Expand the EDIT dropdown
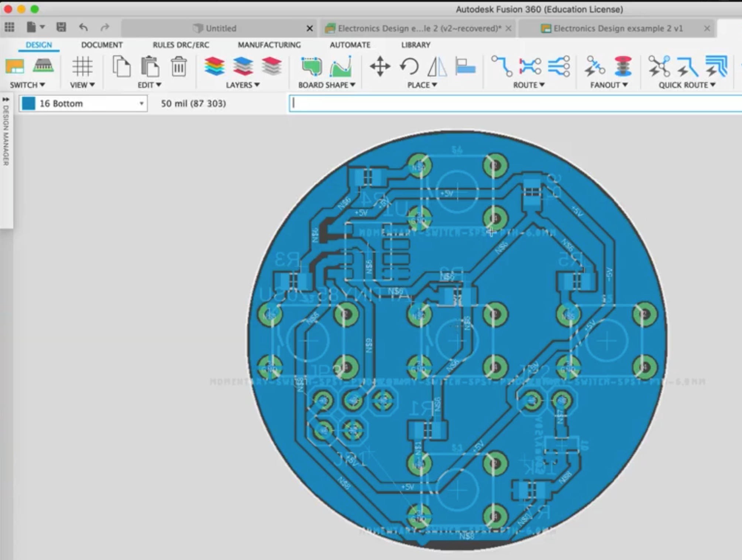 click(x=150, y=85)
